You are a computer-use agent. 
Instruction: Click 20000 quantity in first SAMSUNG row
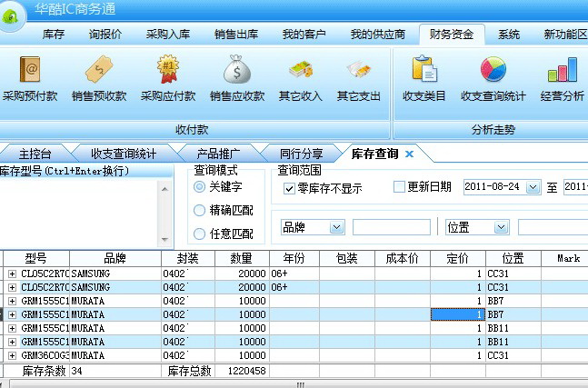click(252, 274)
